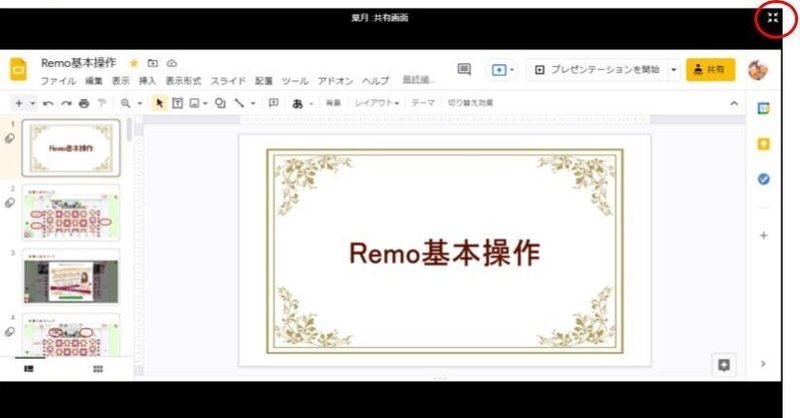The width and height of the screenshot is (800, 418).
Task: Open input tools あ dropdown
Action: pos(302,104)
